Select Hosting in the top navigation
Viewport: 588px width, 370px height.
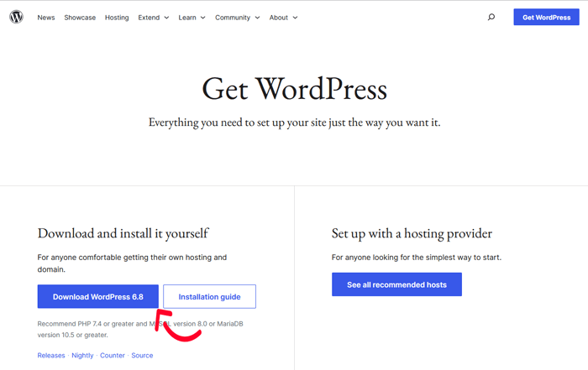[x=117, y=18]
